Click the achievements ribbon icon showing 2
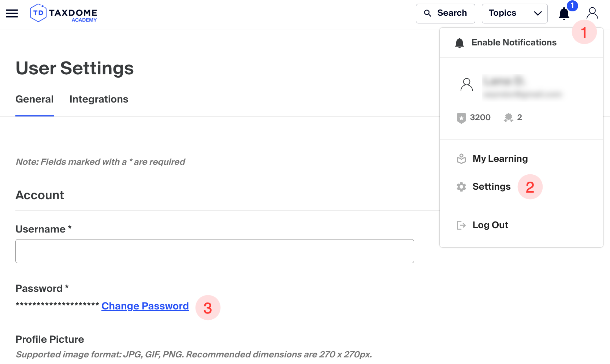The width and height of the screenshot is (610, 364). (x=508, y=118)
